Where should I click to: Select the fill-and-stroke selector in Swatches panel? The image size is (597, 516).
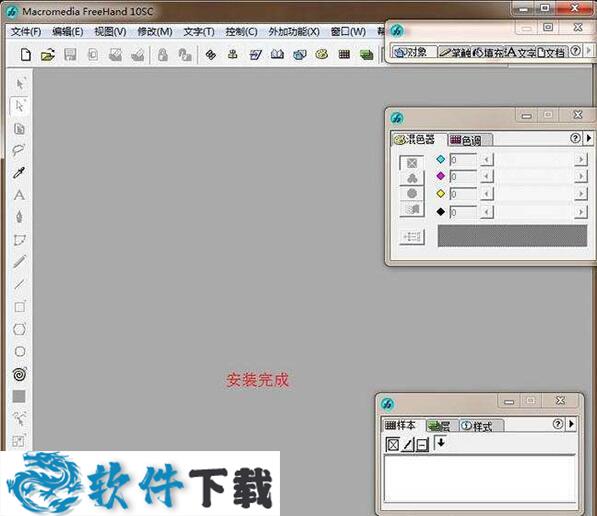pos(422,444)
